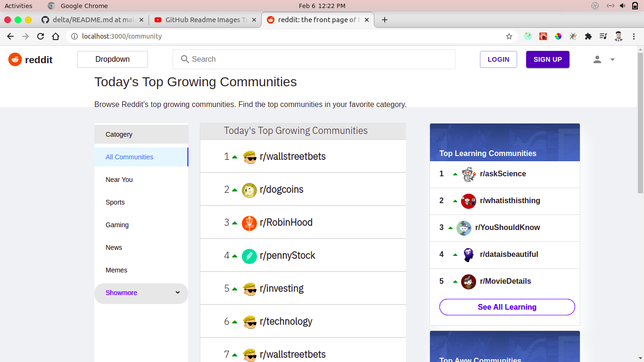Open r/MovieDetails community link

pyautogui.click(x=505, y=281)
